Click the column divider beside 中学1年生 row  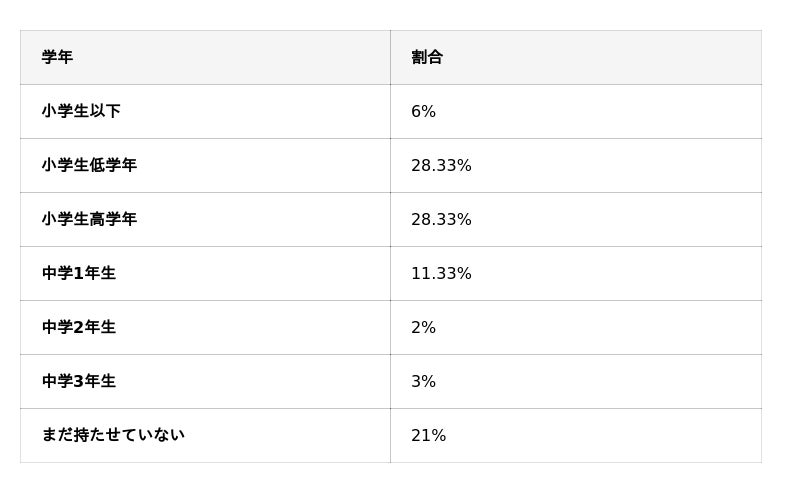coord(390,273)
